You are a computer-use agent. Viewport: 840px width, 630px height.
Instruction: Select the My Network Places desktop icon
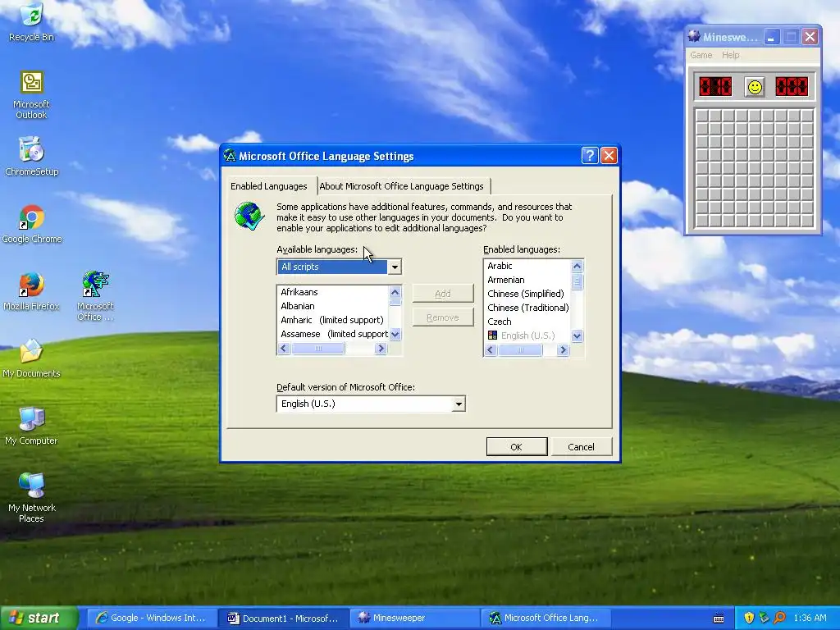pos(32,498)
